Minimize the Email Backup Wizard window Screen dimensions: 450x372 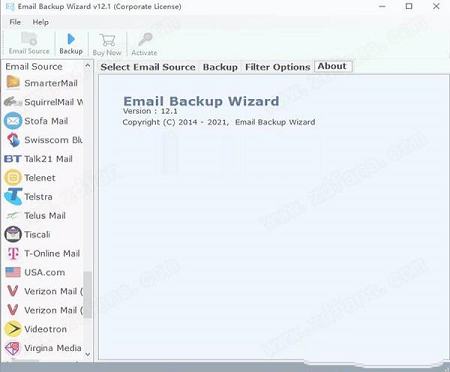(382, 6)
